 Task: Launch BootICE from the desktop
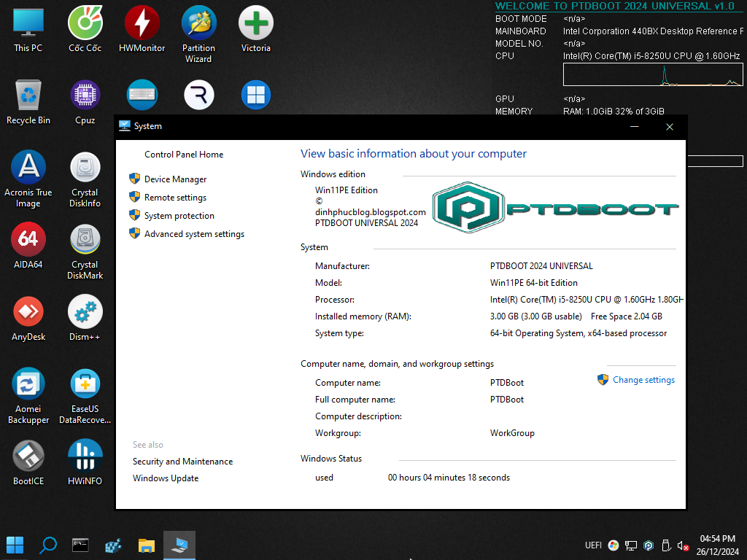[28, 462]
